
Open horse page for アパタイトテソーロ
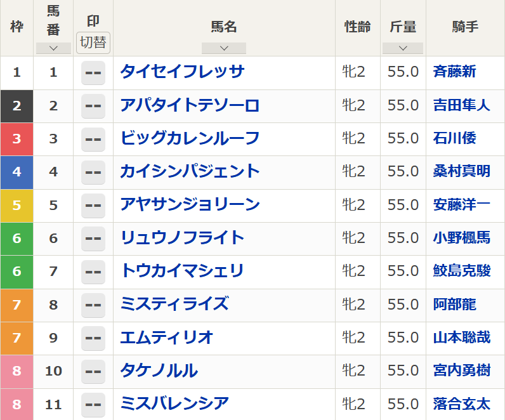tap(190, 105)
